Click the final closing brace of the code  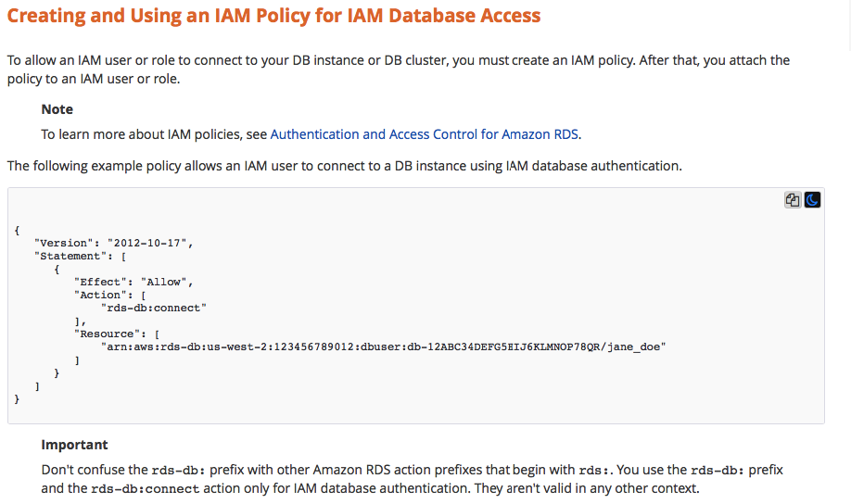tap(17, 399)
